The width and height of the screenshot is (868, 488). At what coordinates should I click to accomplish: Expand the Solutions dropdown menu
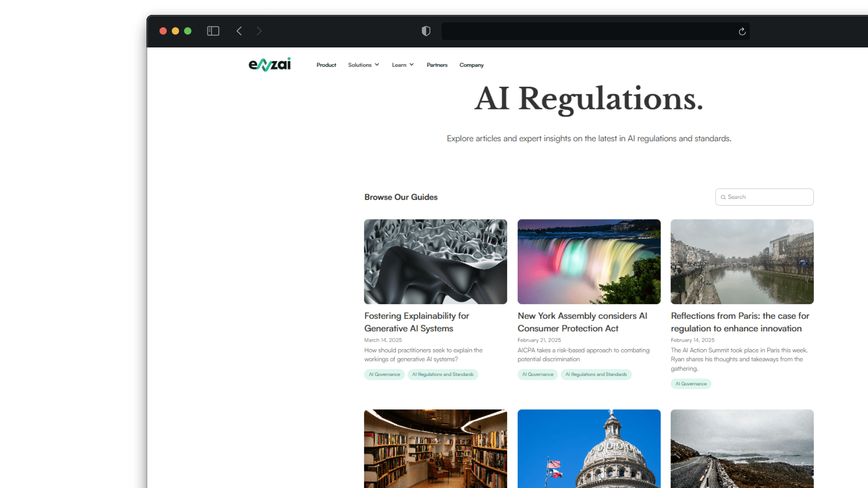[x=363, y=65]
